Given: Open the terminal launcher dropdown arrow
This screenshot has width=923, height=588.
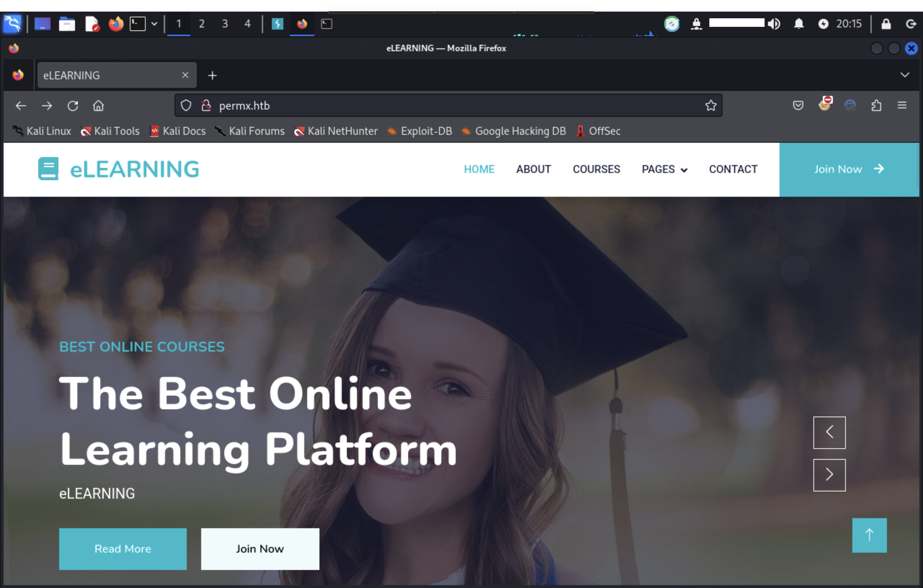Looking at the screenshot, I should pos(154,24).
